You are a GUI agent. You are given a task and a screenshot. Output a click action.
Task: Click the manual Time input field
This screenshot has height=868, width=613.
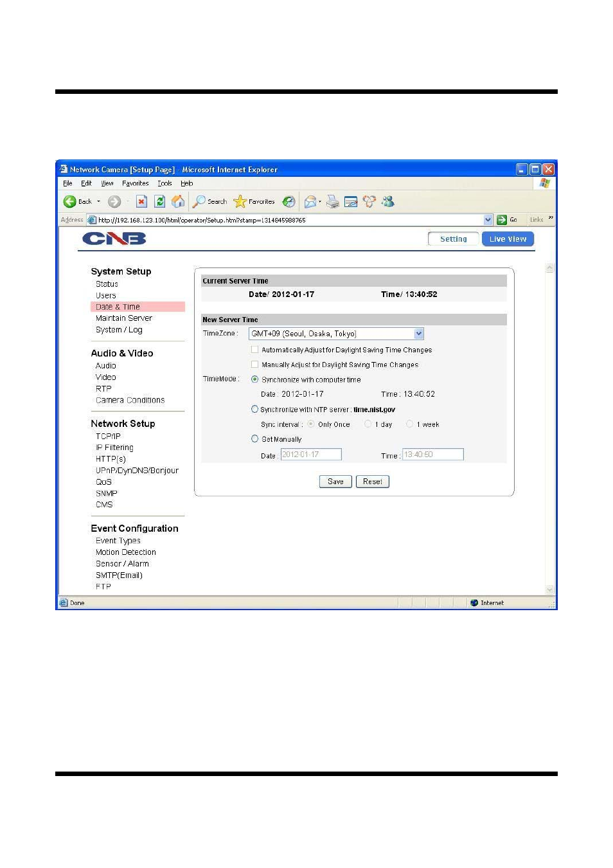click(x=433, y=455)
